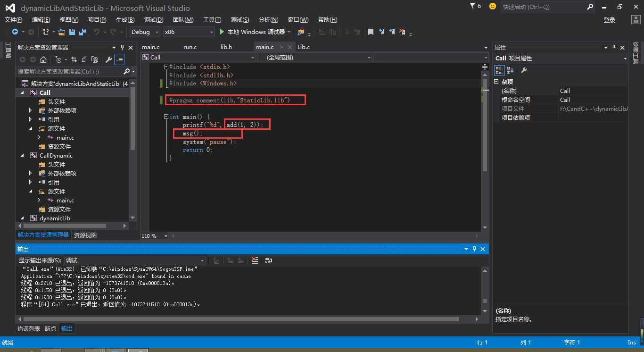This screenshot has width=644, height=352.
Task: Clear all bookmarks icon
Action: 402,32
